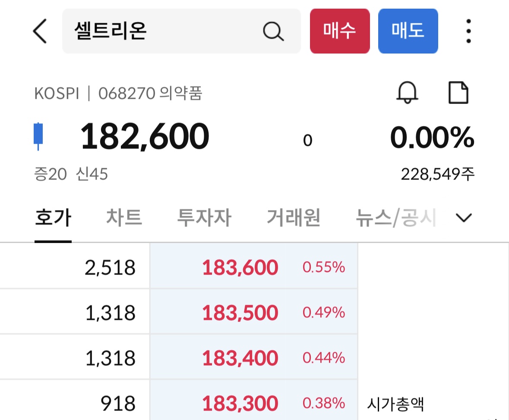Tap the 0.55% ask rate

point(324,268)
